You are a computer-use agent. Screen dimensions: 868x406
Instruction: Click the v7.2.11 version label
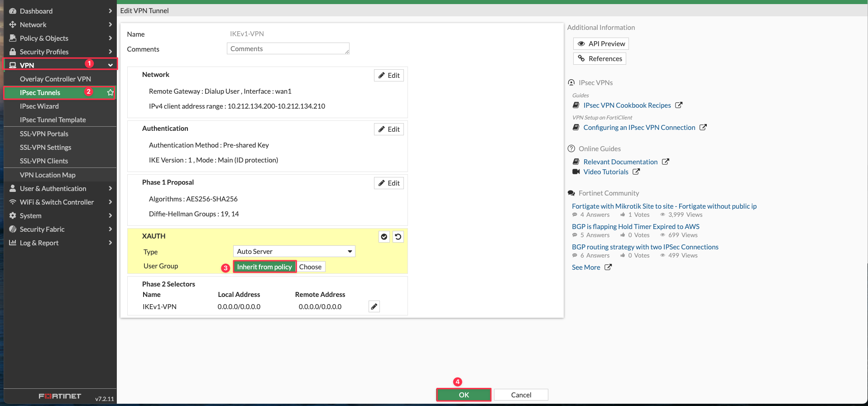click(105, 399)
